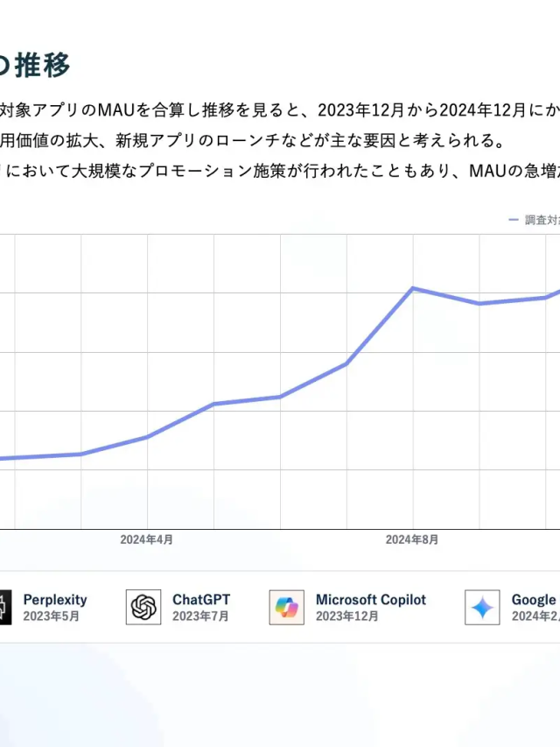Click the blue legend line marker
Viewport: 560px width, 747px height.
(x=514, y=220)
